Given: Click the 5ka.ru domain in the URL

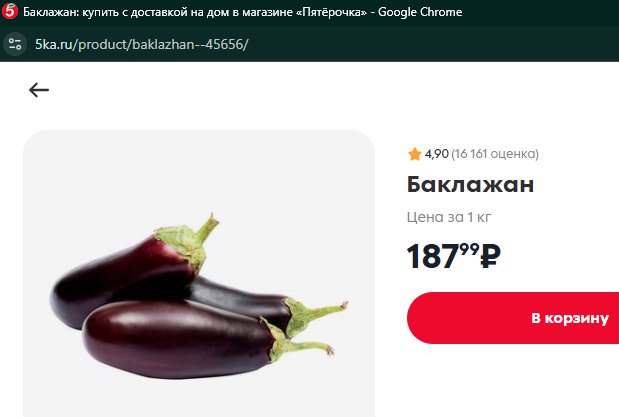Looking at the screenshot, I should [53, 44].
